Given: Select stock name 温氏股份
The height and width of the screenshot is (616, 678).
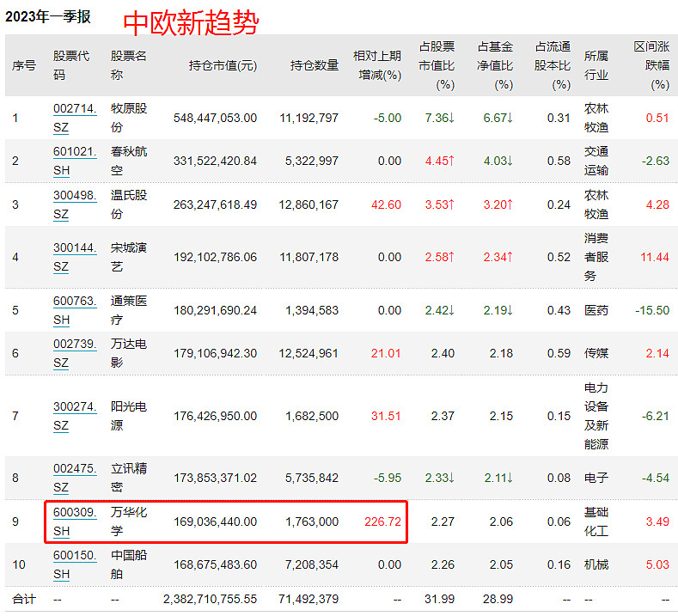Looking at the screenshot, I should point(129,204).
